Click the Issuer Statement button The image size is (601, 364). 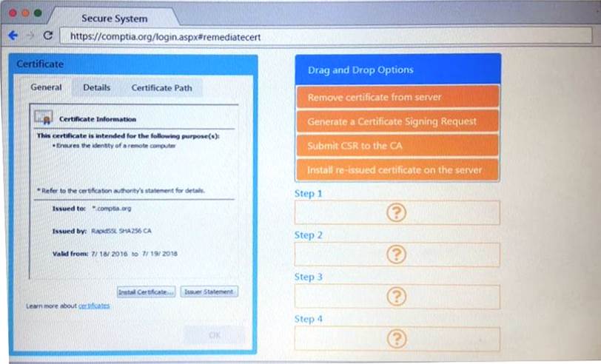tap(209, 291)
